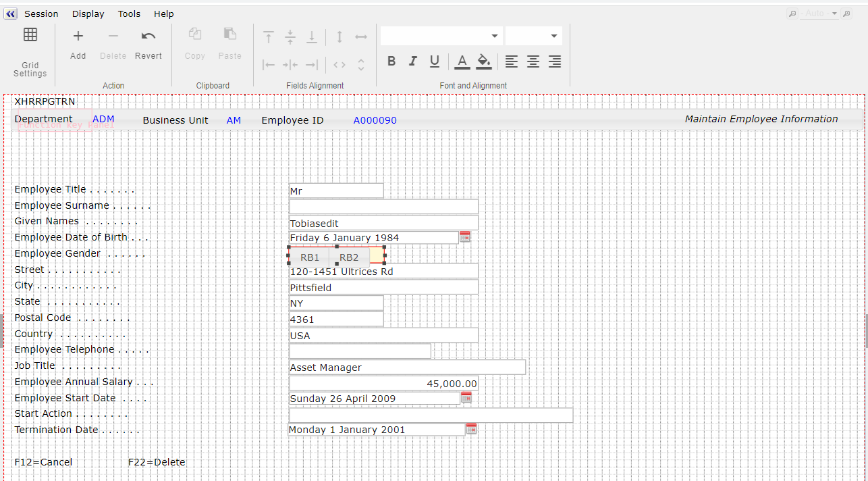Click the right text alignment icon
Image resolution: width=868 pixels, height=481 pixels.
555,61
